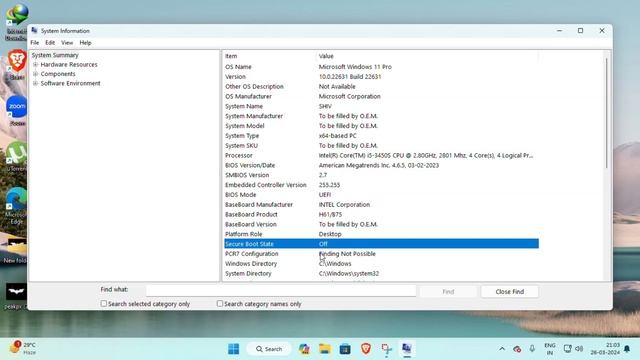Show hidden system tray icons
The image size is (640, 360).
(x=502, y=349)
